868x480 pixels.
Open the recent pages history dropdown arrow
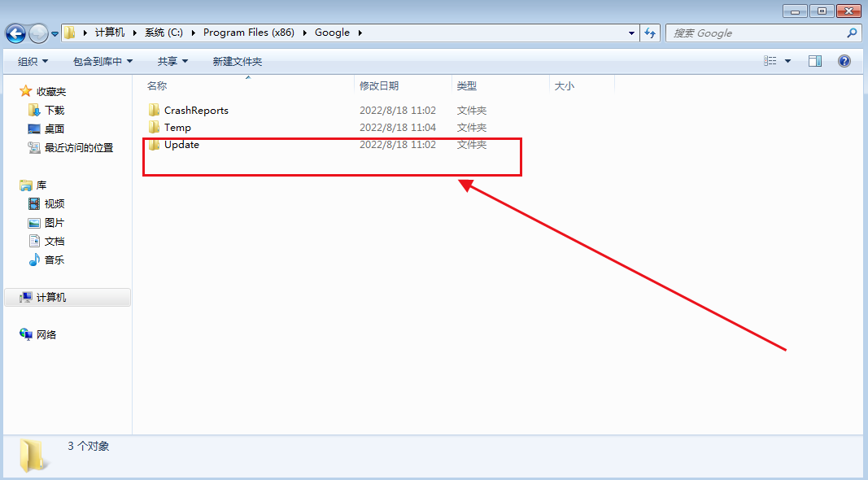click(55, 34)
